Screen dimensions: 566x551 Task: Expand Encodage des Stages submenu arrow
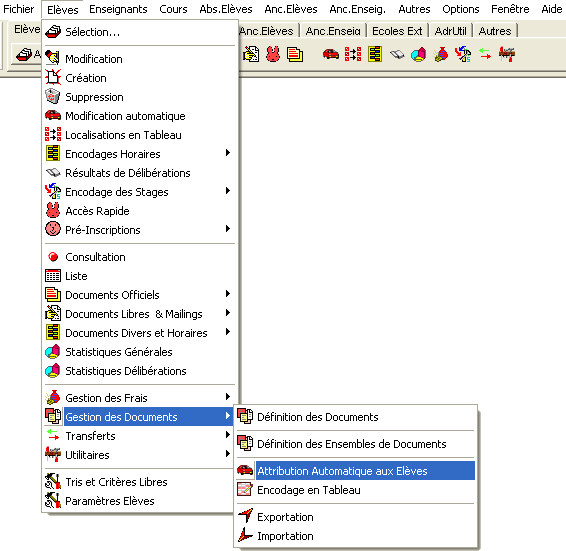click(x=227, y=191)
